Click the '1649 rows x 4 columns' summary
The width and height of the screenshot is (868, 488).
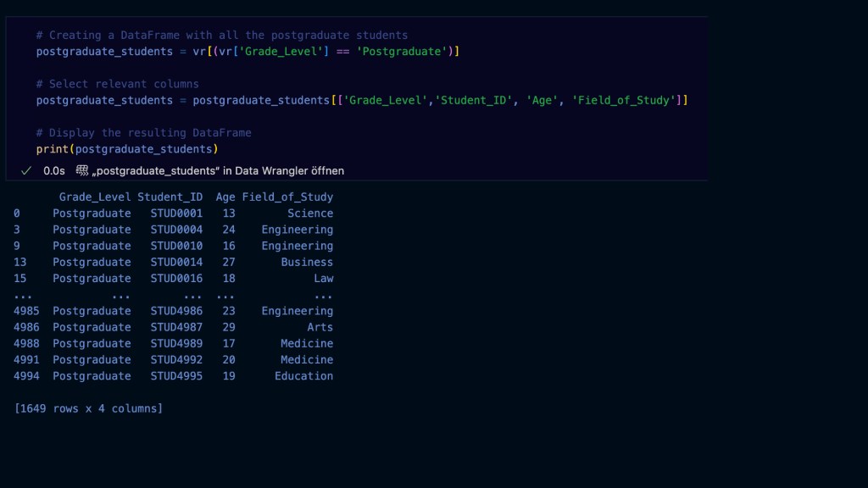(88, 408)
